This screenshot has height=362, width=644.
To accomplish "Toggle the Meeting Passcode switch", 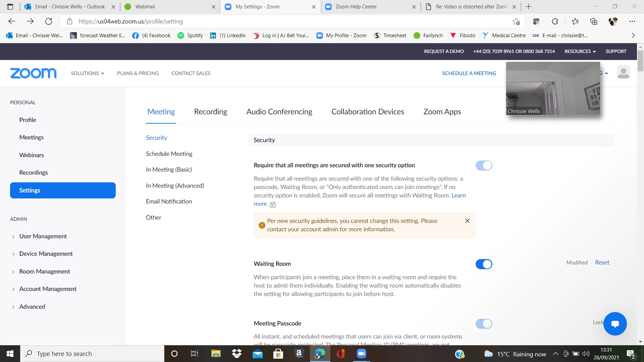I will click(484, 324).
